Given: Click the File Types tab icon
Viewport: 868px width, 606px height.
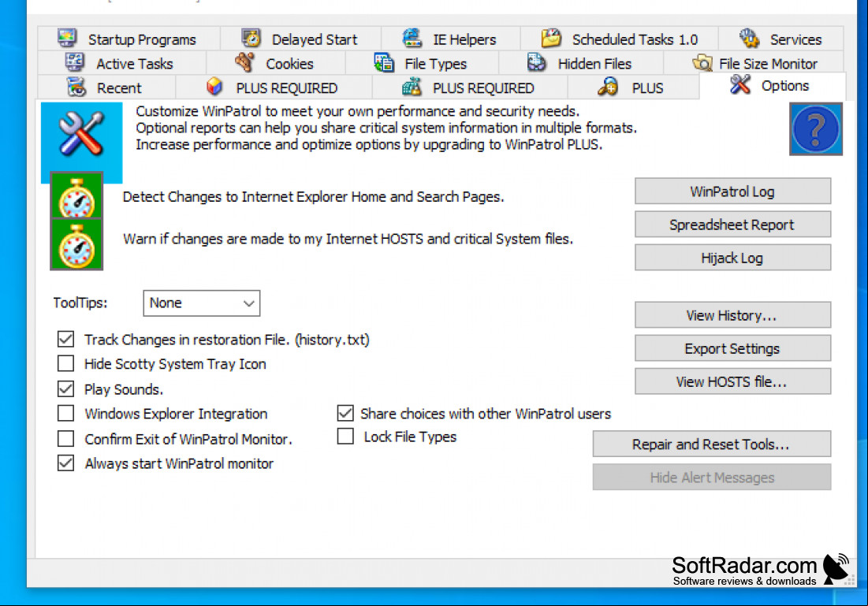Looking at the screenshot, I should point(384,62).
